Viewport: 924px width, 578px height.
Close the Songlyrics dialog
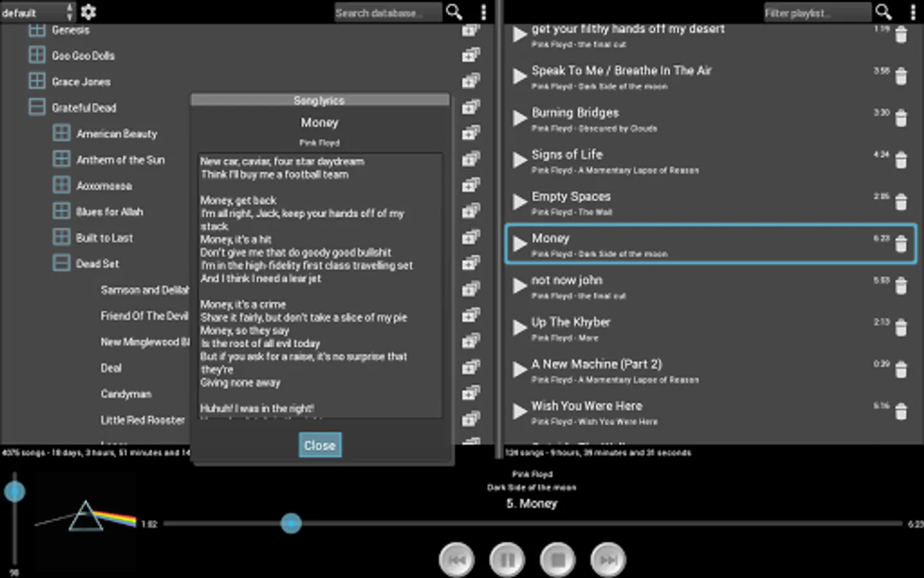(x=320, y=445)
